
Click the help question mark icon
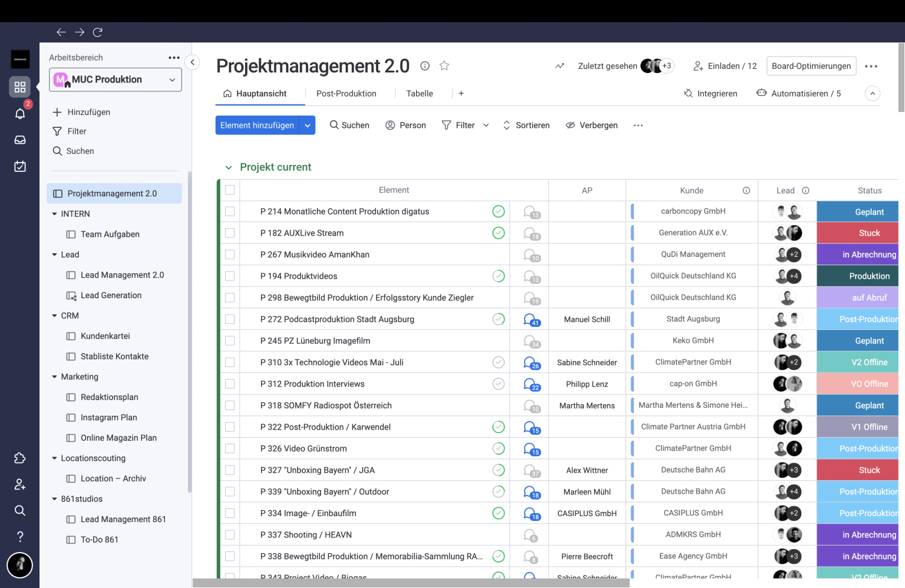(20, 536)
